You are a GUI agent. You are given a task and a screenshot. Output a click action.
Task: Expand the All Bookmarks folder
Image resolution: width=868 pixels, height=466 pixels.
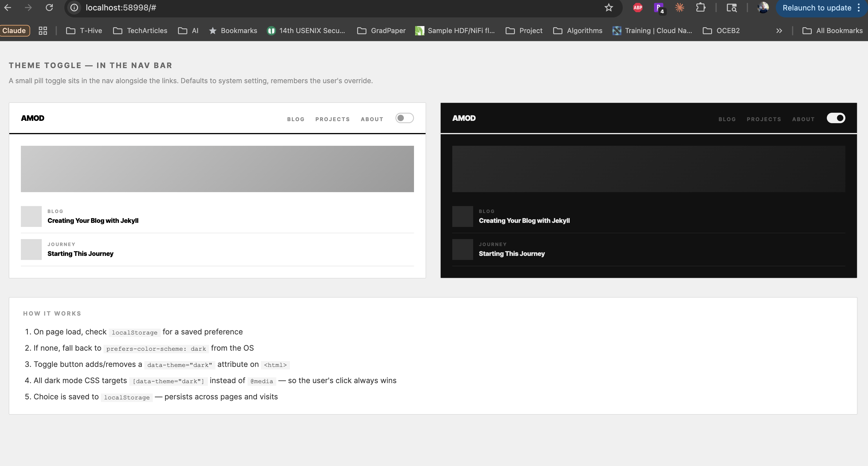832,31
